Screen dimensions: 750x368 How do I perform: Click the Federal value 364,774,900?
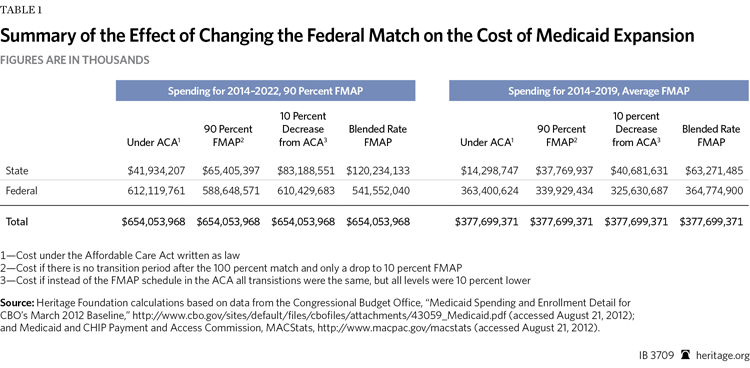714,191
